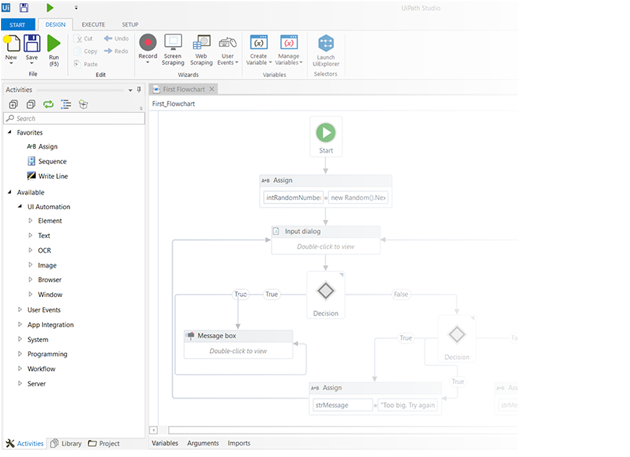Click the Copy command
The height and width of the screenshot is (457, 630).
pos(86,51)
